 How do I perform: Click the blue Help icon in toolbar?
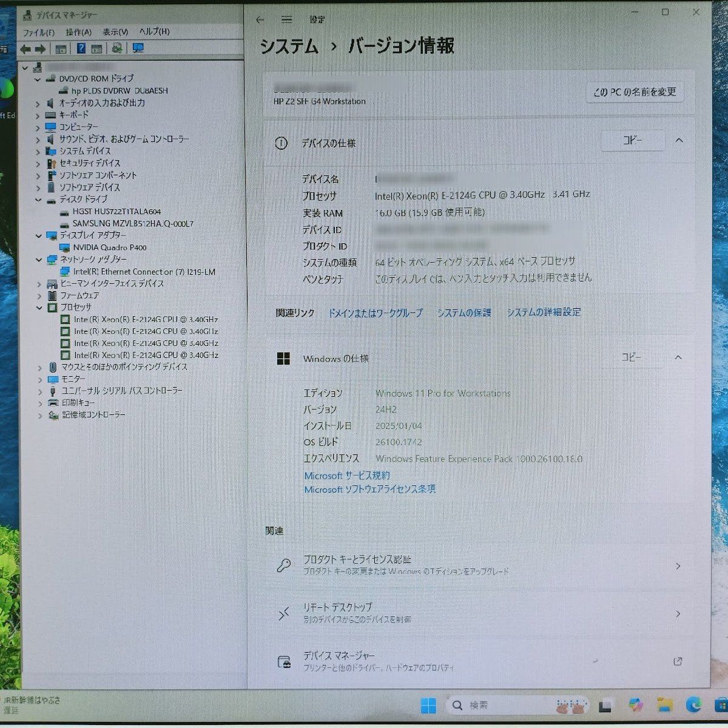coord(81,49)
